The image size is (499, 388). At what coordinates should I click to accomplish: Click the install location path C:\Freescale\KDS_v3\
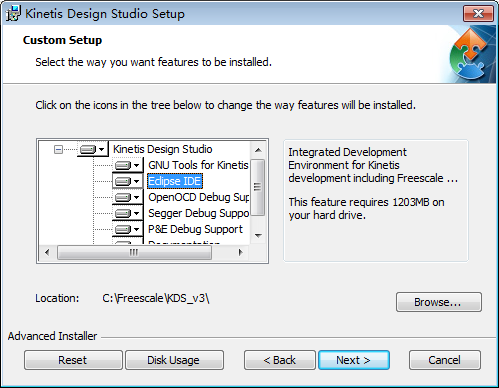(x=156, y=298)
